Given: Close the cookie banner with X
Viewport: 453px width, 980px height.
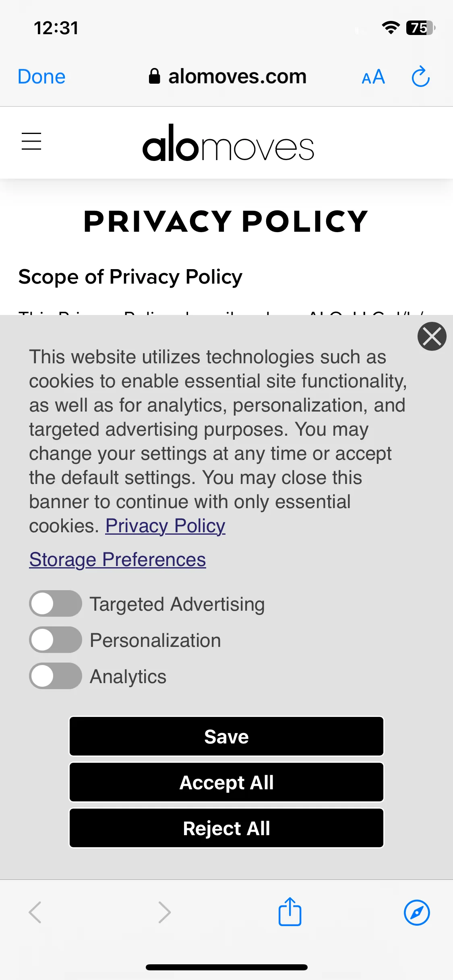Looking at the screenshot, I should click(x=432, y=336).
